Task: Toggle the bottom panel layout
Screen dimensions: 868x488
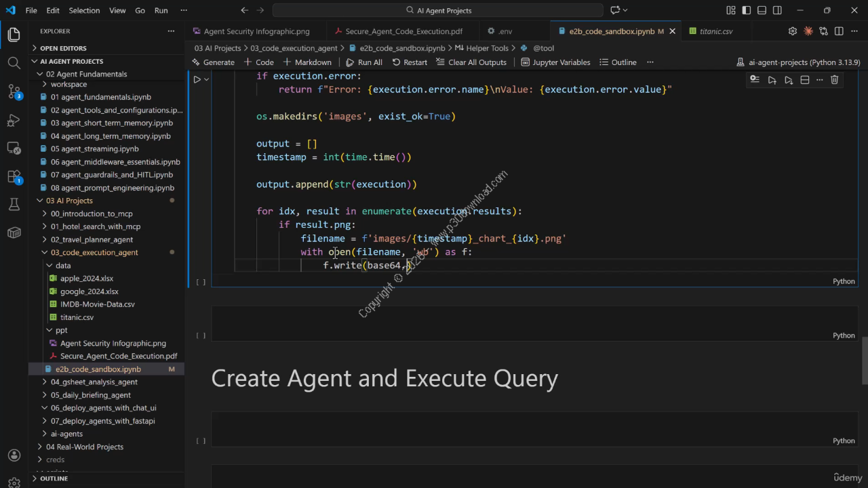Action: pyautogui.click(x=762, y=10)
